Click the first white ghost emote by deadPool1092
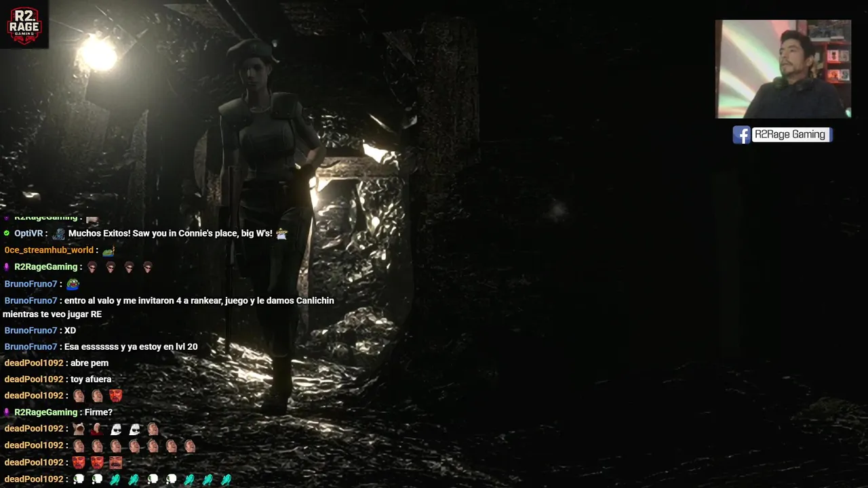Viewport: 868px width, 488px height. pyautogui.click(x=116, y=429)
